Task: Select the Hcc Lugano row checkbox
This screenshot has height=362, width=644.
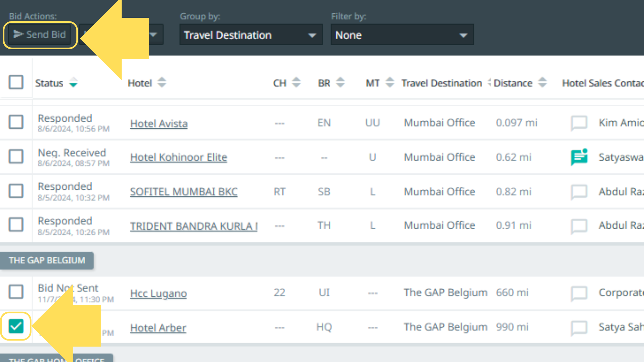Action: tap(16, 292)
